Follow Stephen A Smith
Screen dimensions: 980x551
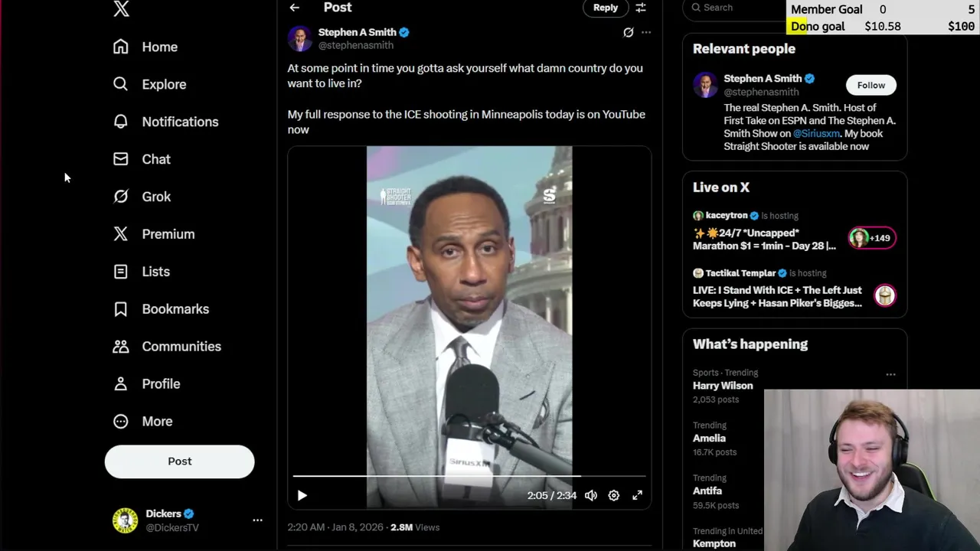[871, 85]
